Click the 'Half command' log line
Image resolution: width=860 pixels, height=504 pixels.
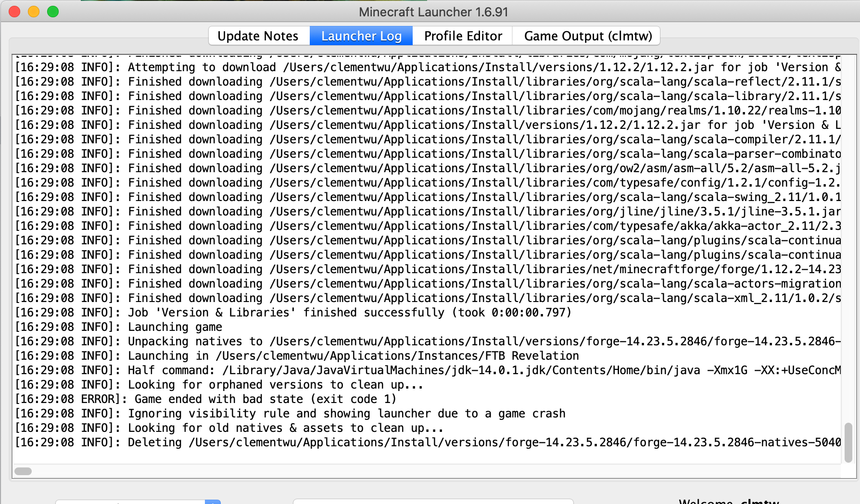[x=428, y=370]
